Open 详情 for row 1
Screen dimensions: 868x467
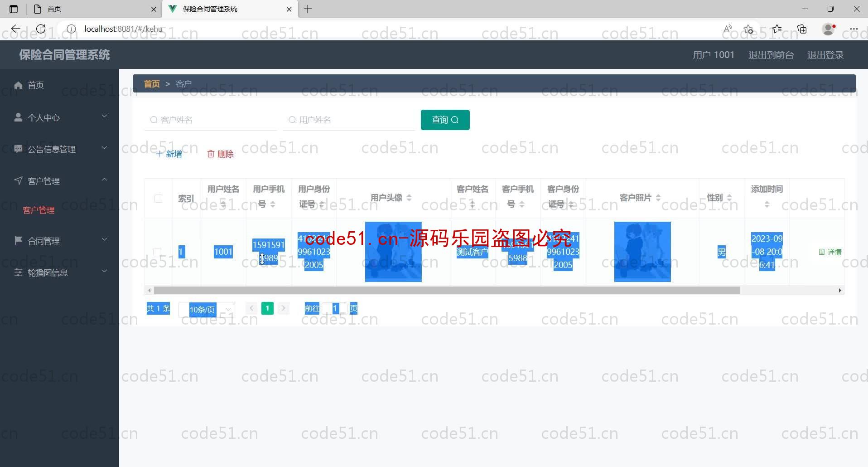tap(830, 252)
